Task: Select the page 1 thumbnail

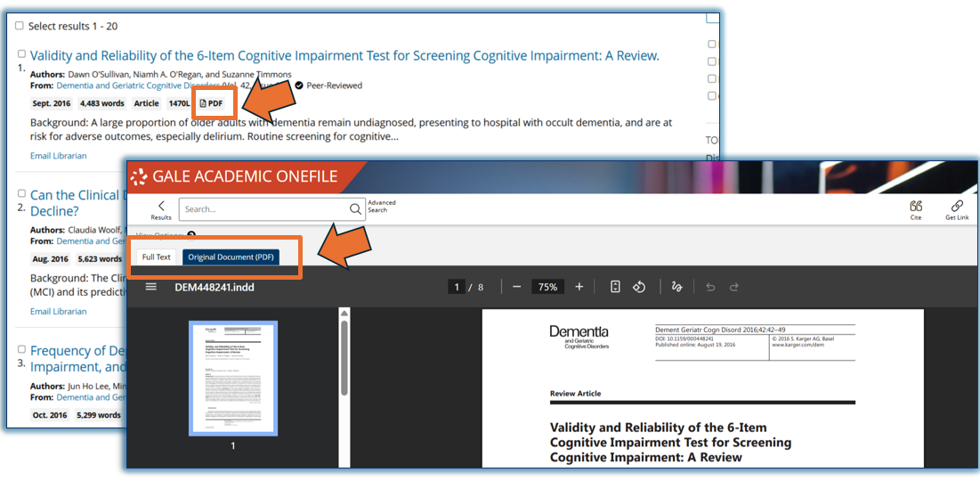Action: point(233,379)
